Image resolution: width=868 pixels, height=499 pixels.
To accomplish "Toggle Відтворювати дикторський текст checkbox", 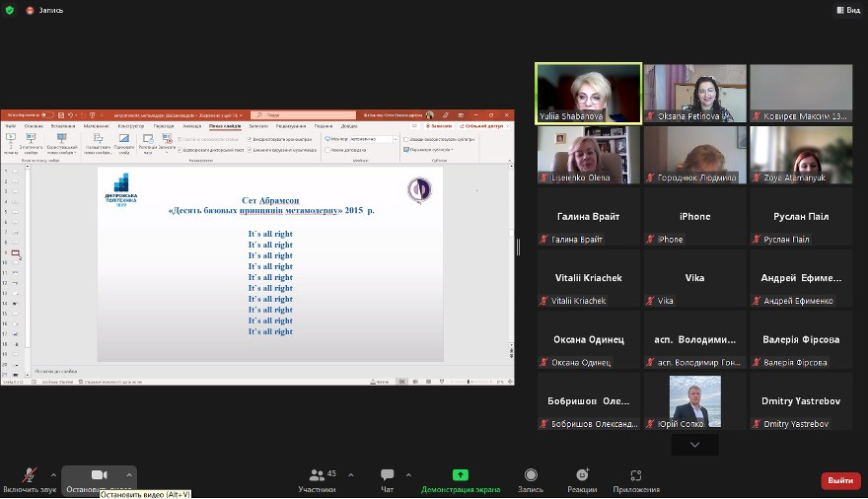I will click(180, 150).
